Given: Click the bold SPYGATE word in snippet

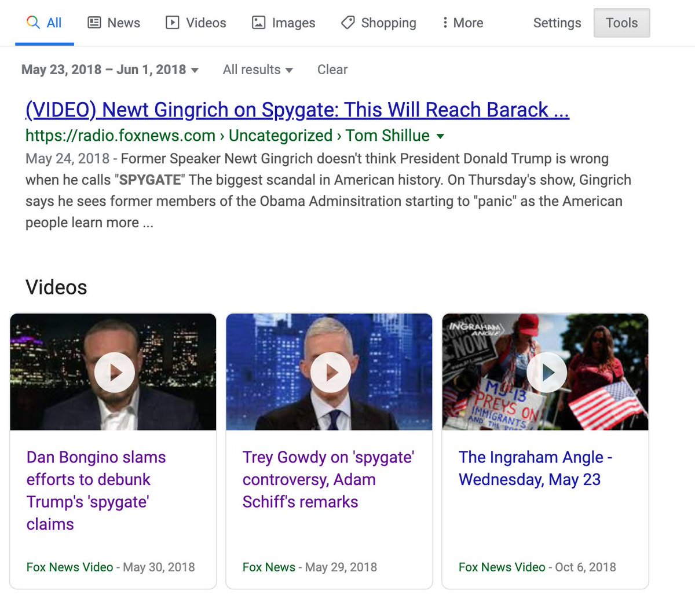Looking at the screenshot, I should pos(150,180).
